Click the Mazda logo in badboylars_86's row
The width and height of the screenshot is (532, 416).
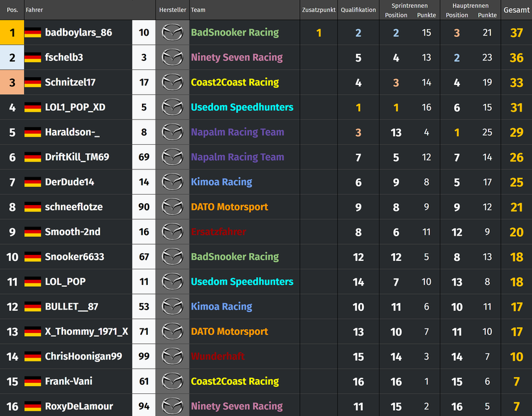pos(173,32)
